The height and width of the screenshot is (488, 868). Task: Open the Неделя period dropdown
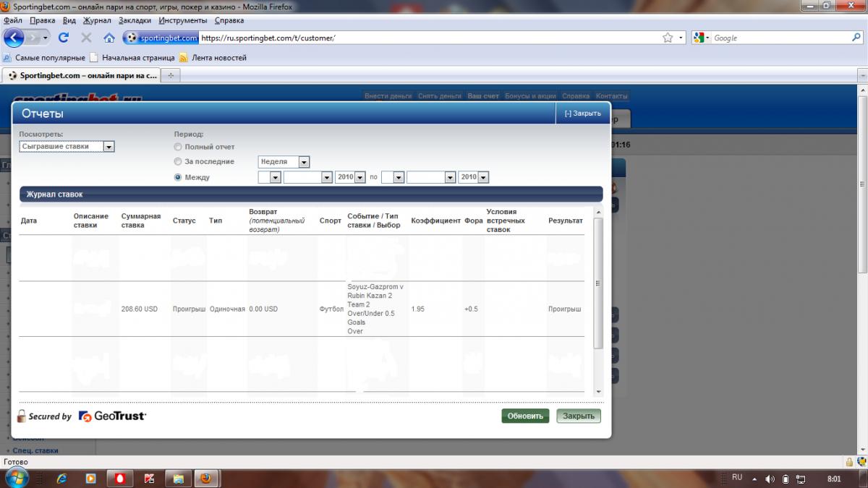(x=284, y=162)
